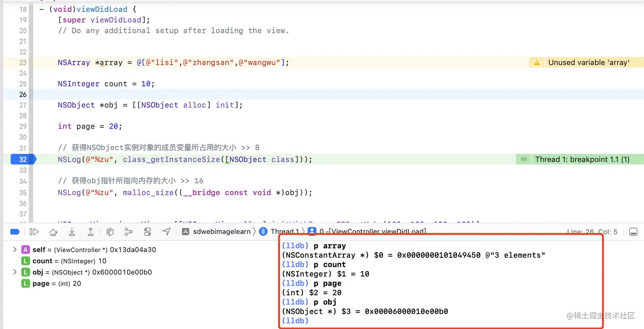Click the thread annotation lines icon
644x329 pixels.
tap(524, 159)
